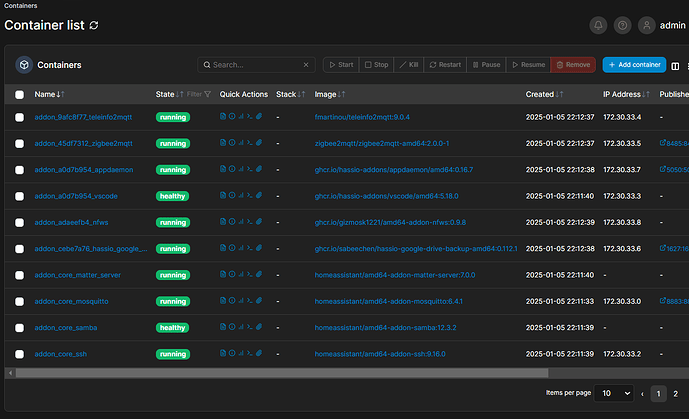
Task: Open the table columns settings icon
Action: pyautogui.click(x=675, y=66)
